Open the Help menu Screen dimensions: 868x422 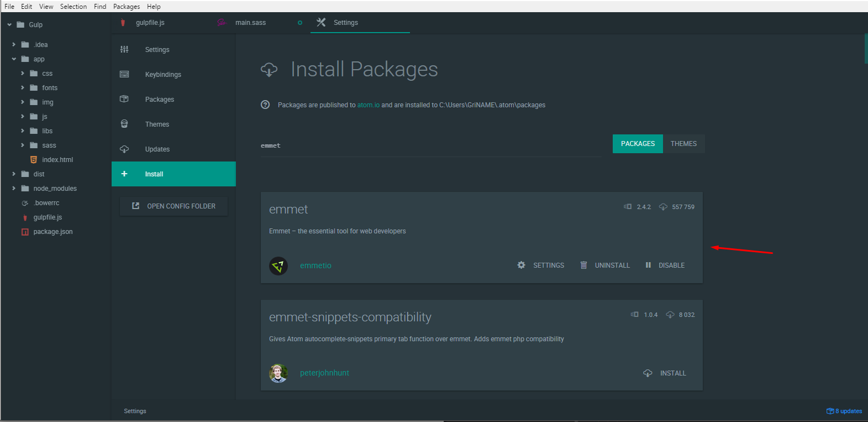click(x=154, y=7)
